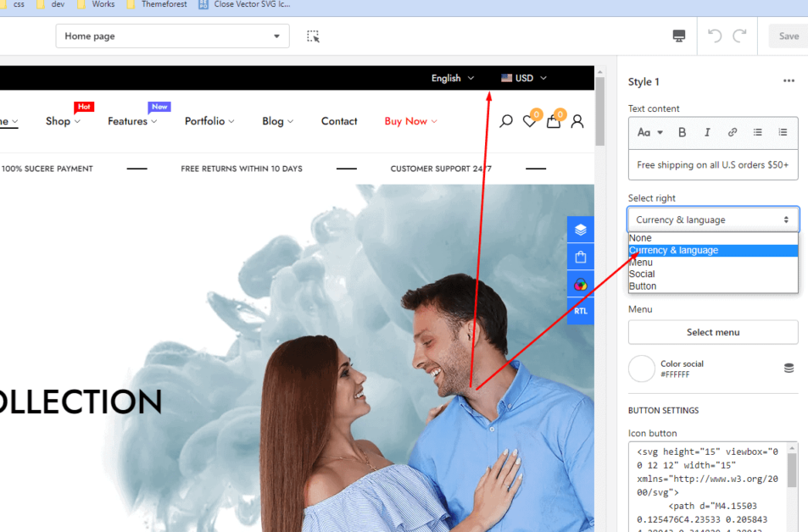This screenshot has height=532, width=808.
Task: Click the Select menu button
Action: pyautogui.click(x=712, y=332)
